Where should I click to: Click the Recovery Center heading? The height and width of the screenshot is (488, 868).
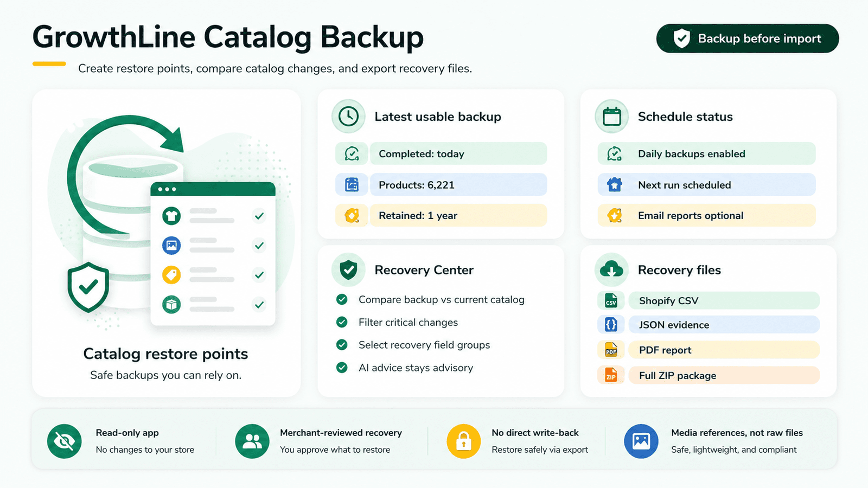click(424, 270)
